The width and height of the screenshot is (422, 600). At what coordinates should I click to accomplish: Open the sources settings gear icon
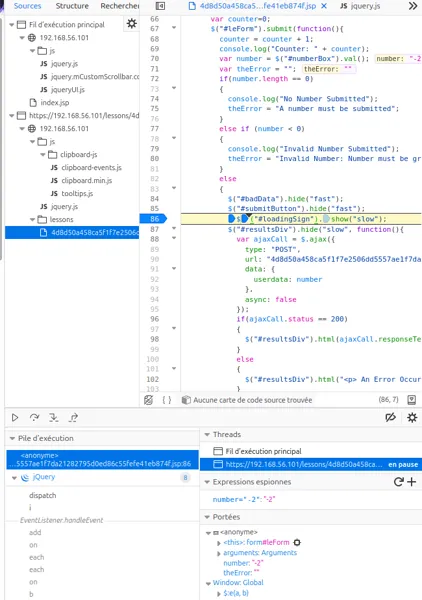[132, 24]
